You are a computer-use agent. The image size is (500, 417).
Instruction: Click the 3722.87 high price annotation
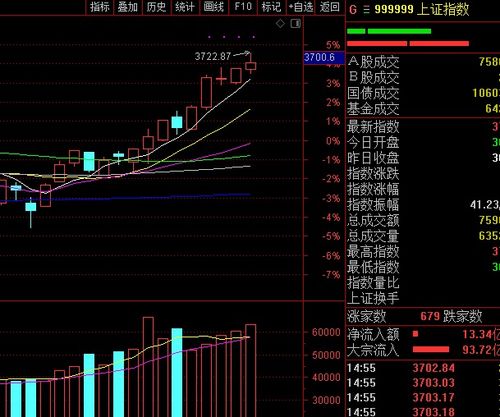213,56
